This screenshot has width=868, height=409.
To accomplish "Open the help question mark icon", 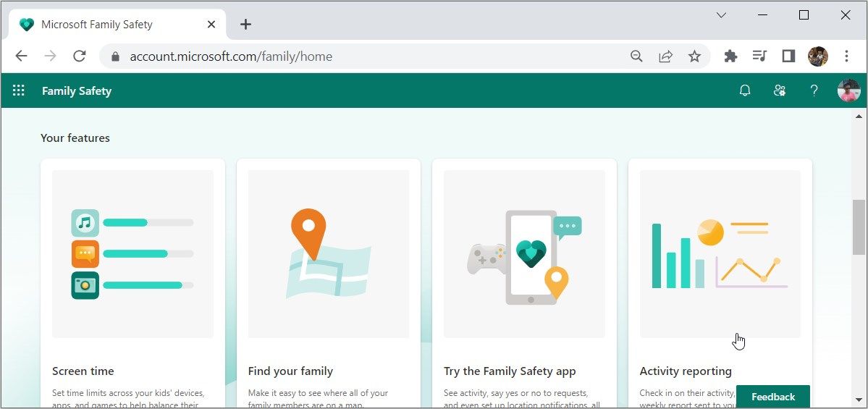I will coord(814,90).
